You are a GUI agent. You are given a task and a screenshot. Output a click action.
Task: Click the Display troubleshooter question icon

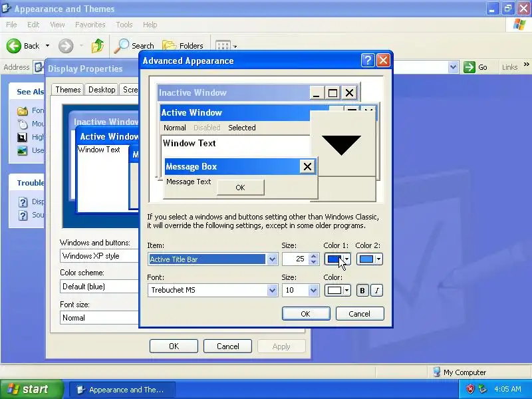(x=23, y=202)
